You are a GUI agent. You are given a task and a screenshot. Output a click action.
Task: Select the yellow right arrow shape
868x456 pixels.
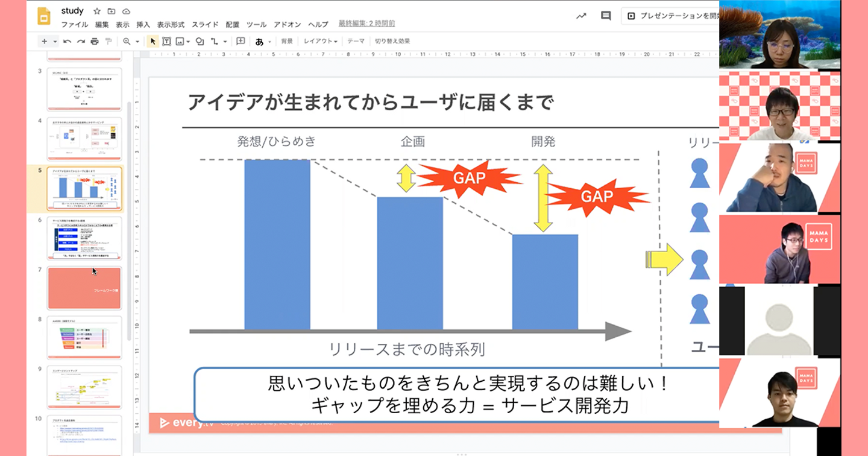[664, 259]
